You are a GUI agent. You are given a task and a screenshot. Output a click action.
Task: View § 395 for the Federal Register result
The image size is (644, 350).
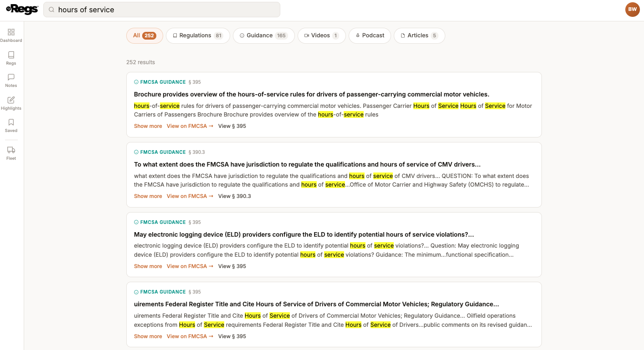click(x=232, y=336)
